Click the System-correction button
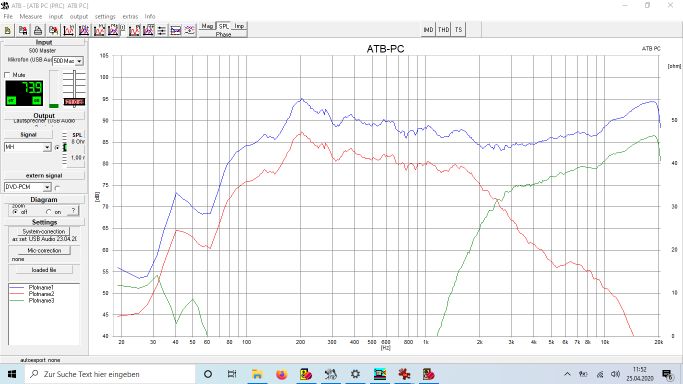The image size is (683, 384). pyautogui.click(x=44, y=232)
